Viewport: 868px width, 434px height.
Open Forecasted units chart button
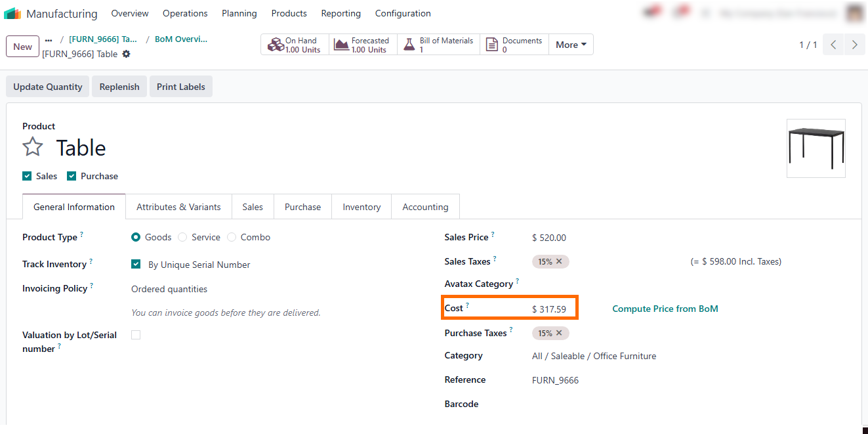tap(363, 45)
